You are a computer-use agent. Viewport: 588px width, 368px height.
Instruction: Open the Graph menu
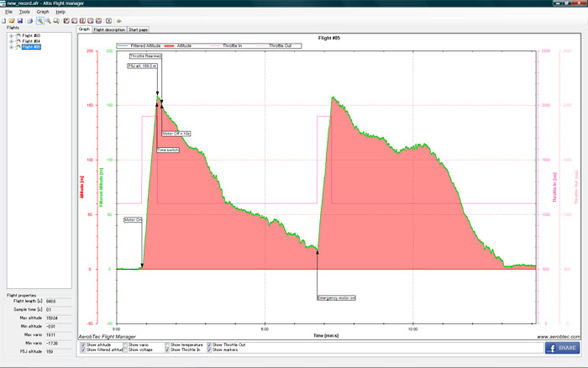43,12
